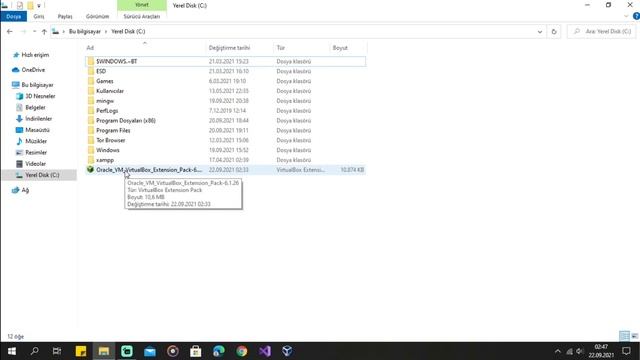Click Yerel Disk (C:) in the address path
The width and height of the screenshot is (640, 360).
pyautogui.click(x=128, y=31)
